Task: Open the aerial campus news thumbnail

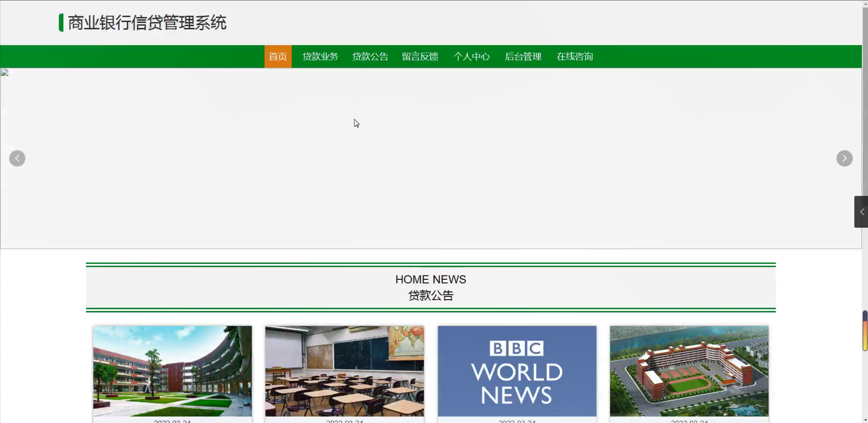Action: 689,371
